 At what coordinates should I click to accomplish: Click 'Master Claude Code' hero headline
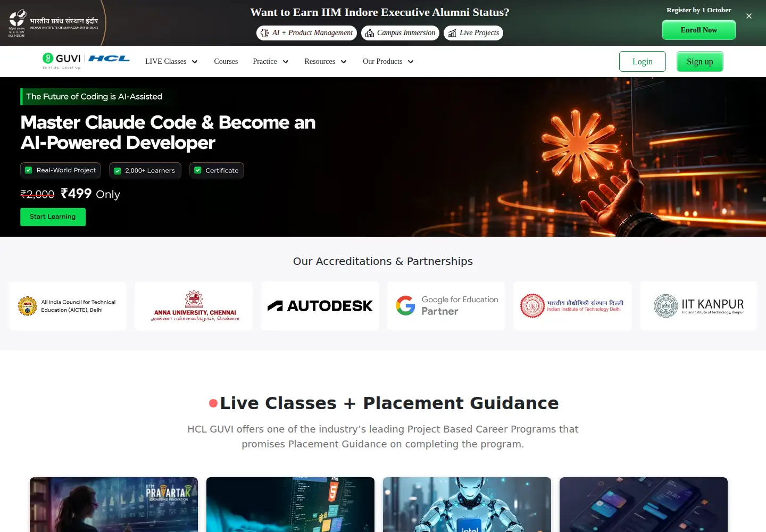tap(168, 132)
